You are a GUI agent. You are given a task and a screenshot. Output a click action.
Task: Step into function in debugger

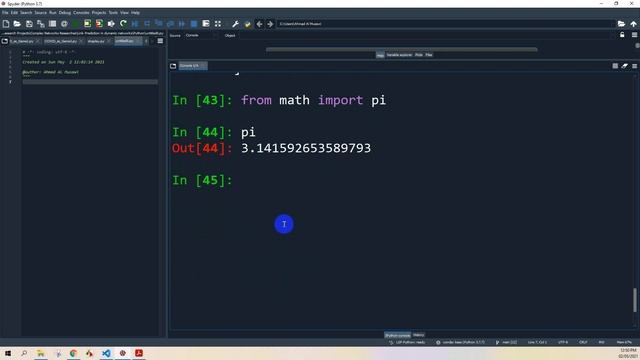pos(159,24)
